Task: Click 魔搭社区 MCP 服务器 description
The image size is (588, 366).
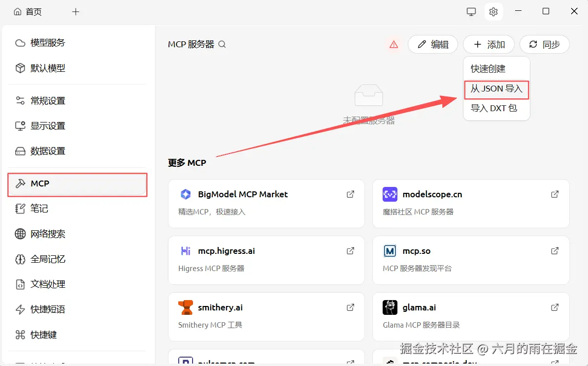Action: (x=418, y=212)
